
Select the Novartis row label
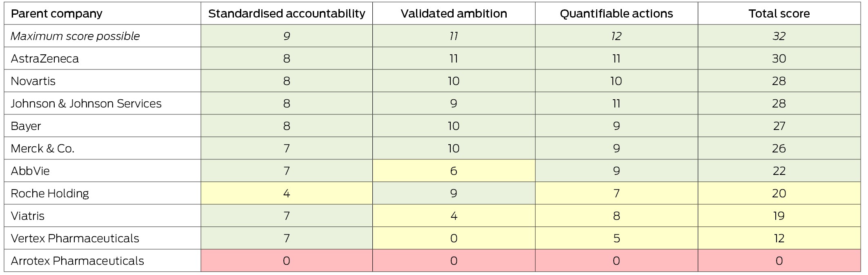click(33, 81)
